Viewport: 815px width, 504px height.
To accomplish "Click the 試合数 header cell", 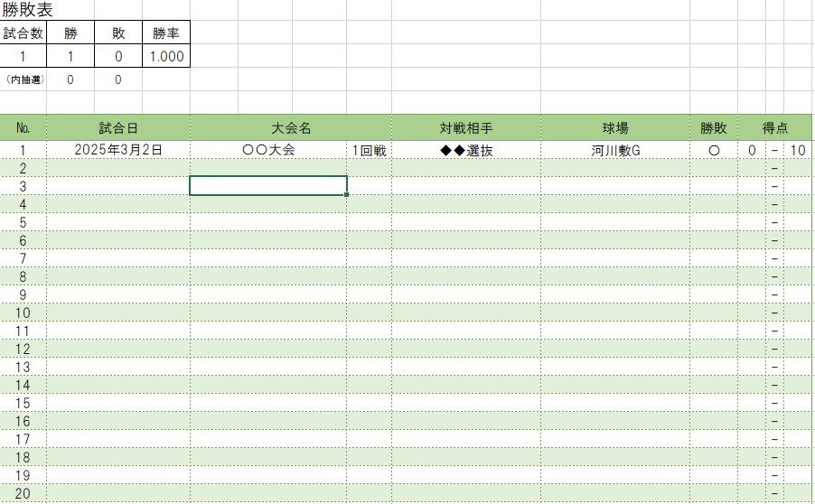I will pyautogui.click(x=23, y=33).
